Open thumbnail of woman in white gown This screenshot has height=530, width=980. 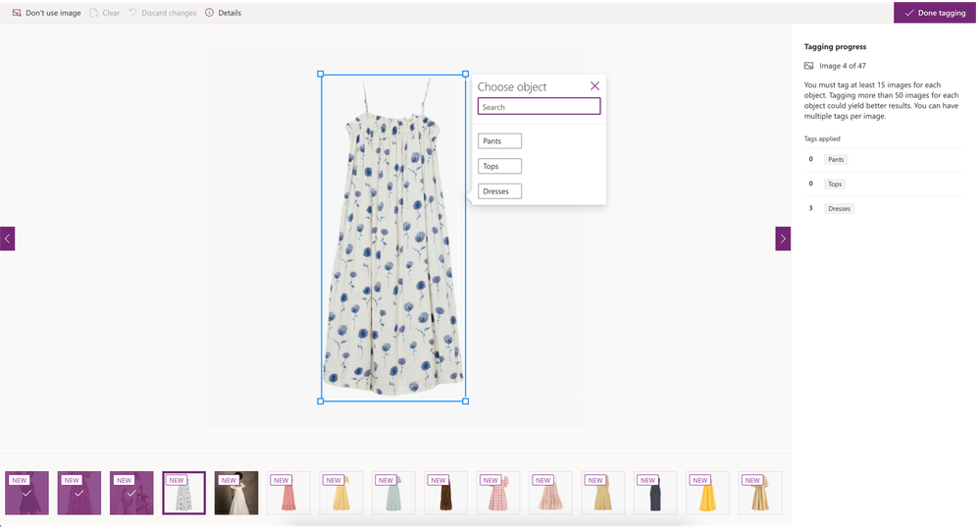(x=236, y=493)
